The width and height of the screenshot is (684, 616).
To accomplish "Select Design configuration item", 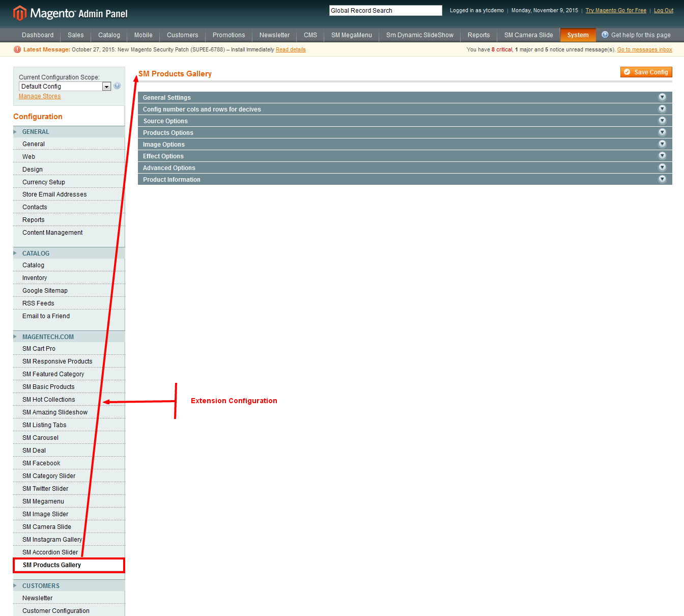I will pyautogui.click(x=69, y=170).
